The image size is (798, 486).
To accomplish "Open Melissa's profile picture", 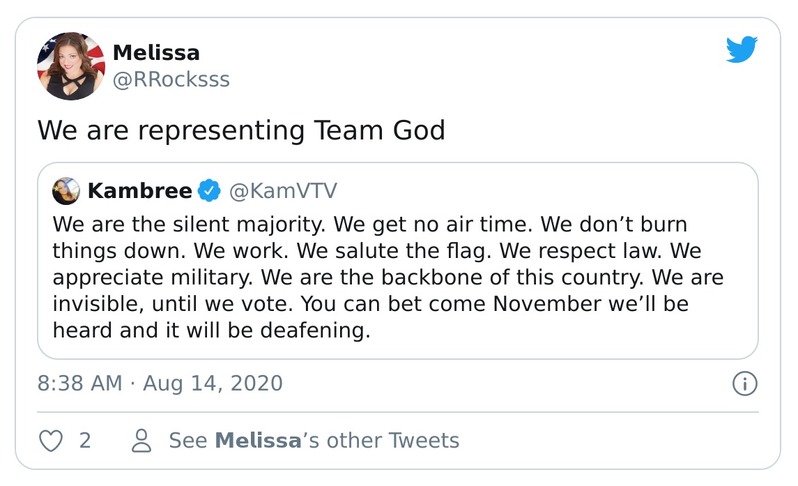I will click(x=71, y=65).
